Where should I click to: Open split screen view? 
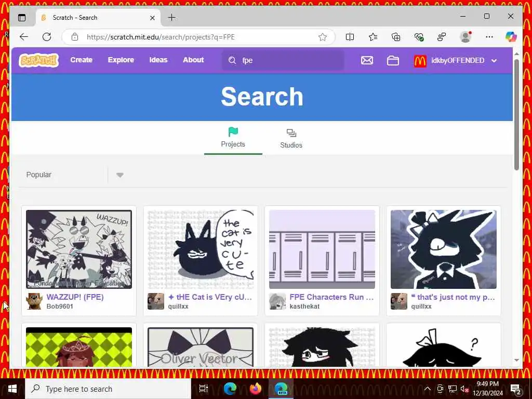[350, 37]
